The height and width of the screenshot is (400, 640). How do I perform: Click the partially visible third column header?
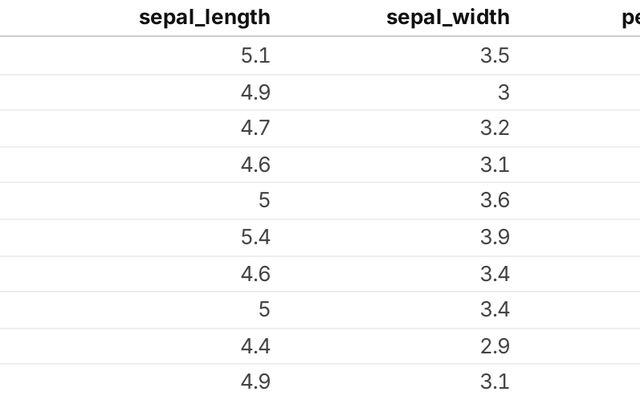coord(630,17)
